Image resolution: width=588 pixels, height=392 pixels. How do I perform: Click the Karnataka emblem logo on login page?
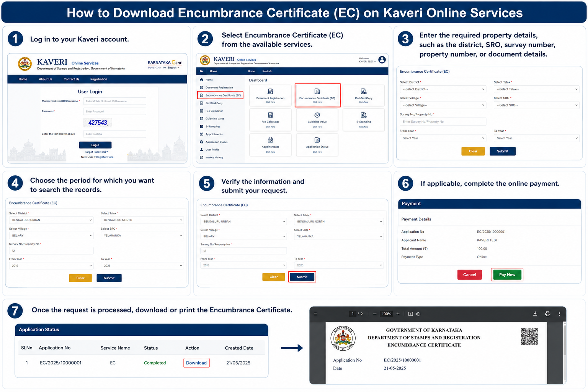[x=25, y=64]
